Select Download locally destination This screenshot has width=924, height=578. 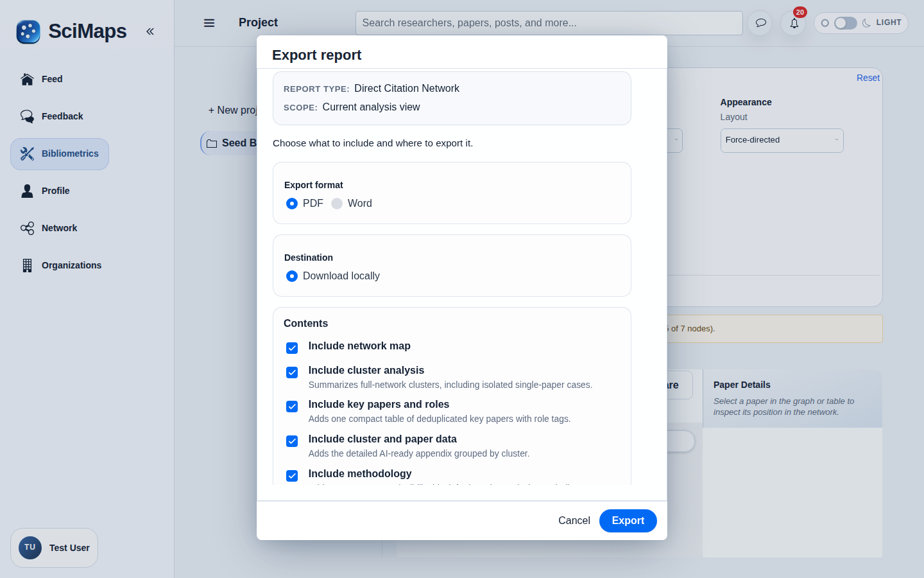(x=292, y=276)
